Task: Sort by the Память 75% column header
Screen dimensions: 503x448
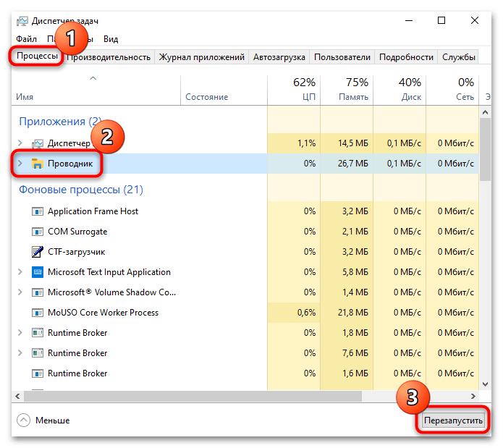Action: point(347,90)
